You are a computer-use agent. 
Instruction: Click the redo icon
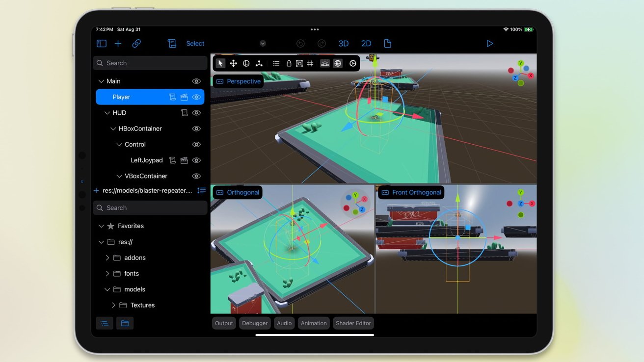tap(322, 44)
